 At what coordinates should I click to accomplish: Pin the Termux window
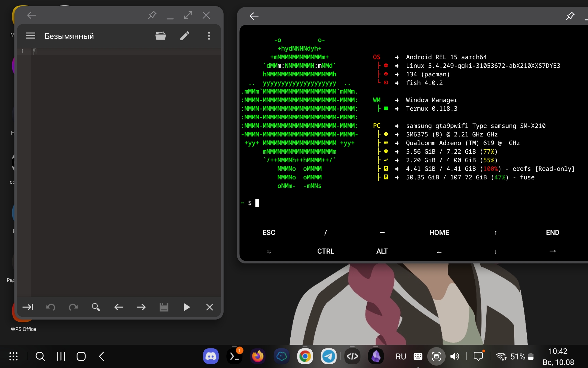570,16
